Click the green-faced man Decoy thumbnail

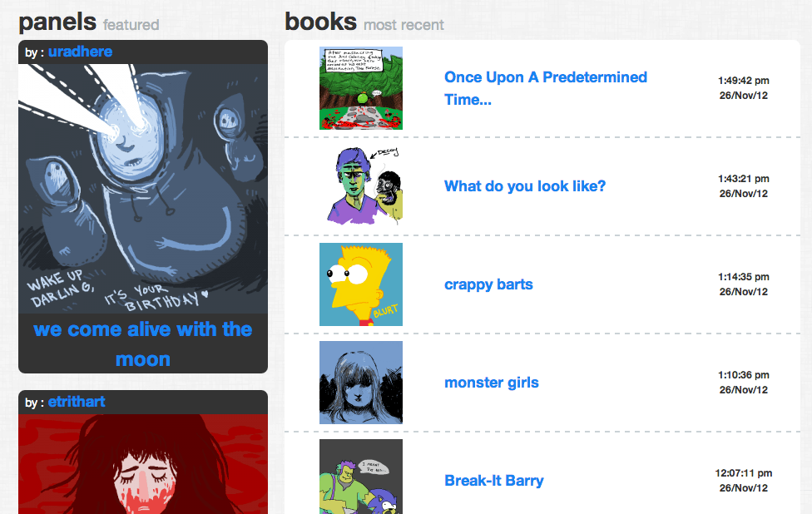[x=361, y=185]
